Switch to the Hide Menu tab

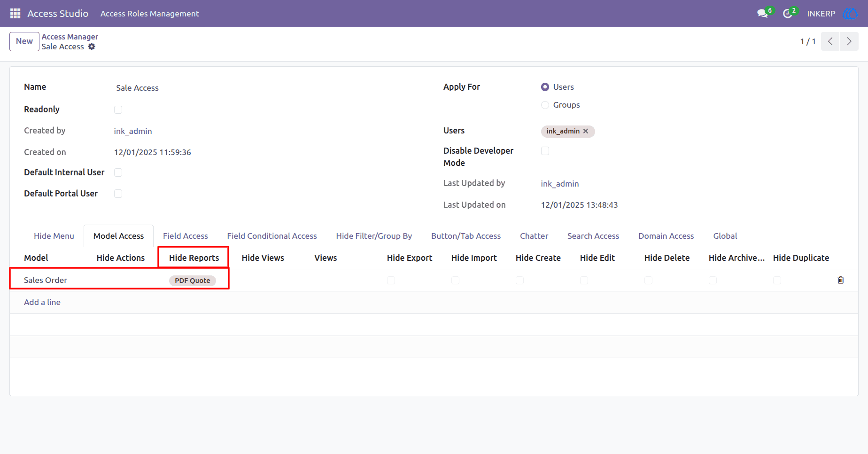54,236
